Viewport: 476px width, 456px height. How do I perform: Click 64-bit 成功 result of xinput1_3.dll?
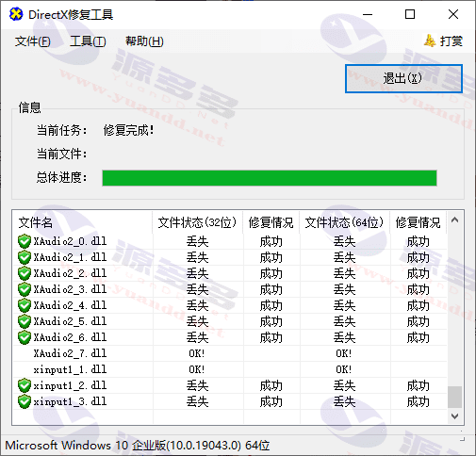[x=418, y=401]
